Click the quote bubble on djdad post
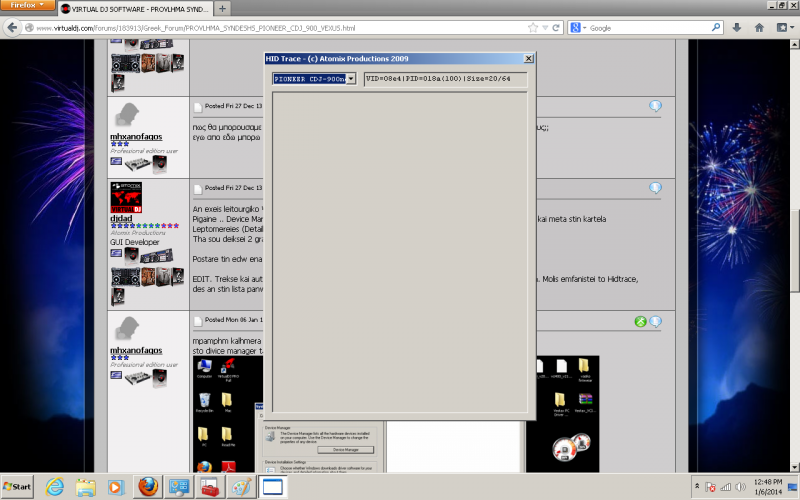Image resolution: width=800 pixels, height=500 pixels. [x=655, y=188]
